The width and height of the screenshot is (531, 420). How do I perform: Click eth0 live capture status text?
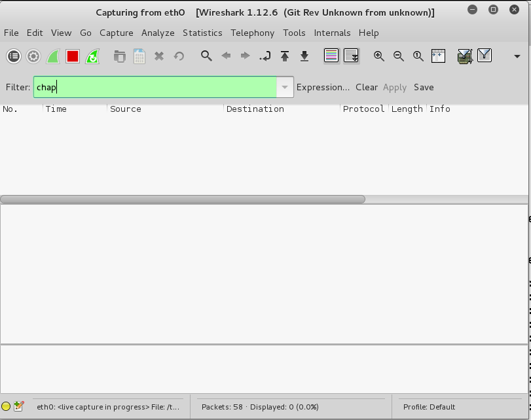click(108, 407)
